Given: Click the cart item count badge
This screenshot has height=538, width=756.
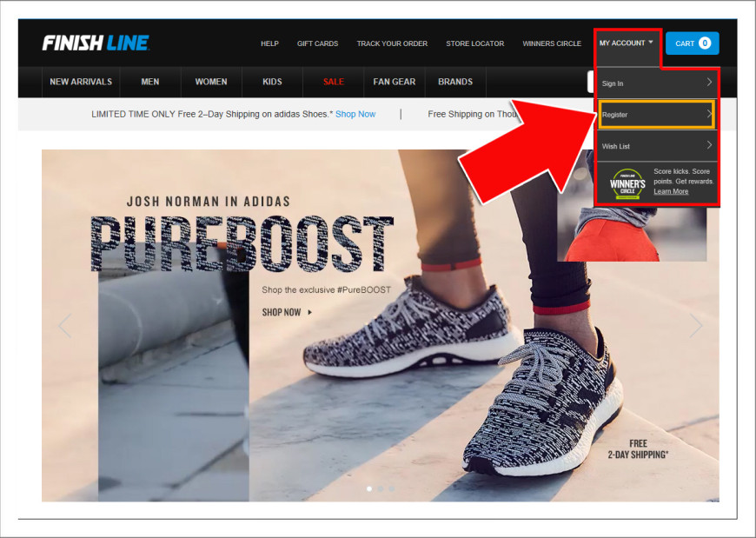Looking at the screenshot, I should click(705, 43).
